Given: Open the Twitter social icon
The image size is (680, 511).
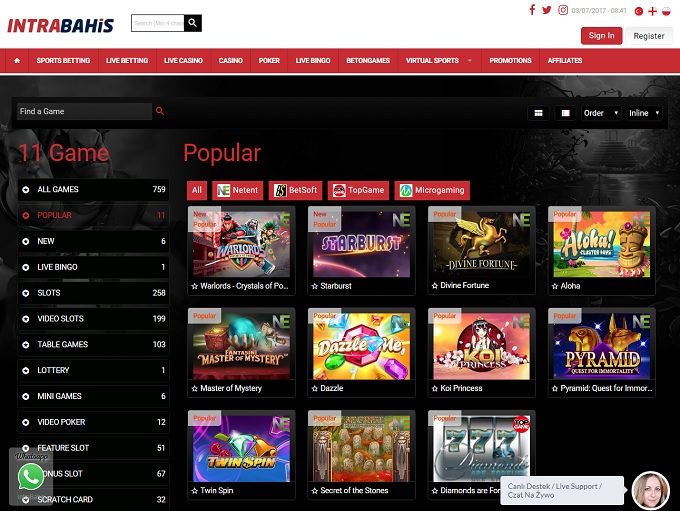Looking at the screenshot, I should tap(547, 10).
